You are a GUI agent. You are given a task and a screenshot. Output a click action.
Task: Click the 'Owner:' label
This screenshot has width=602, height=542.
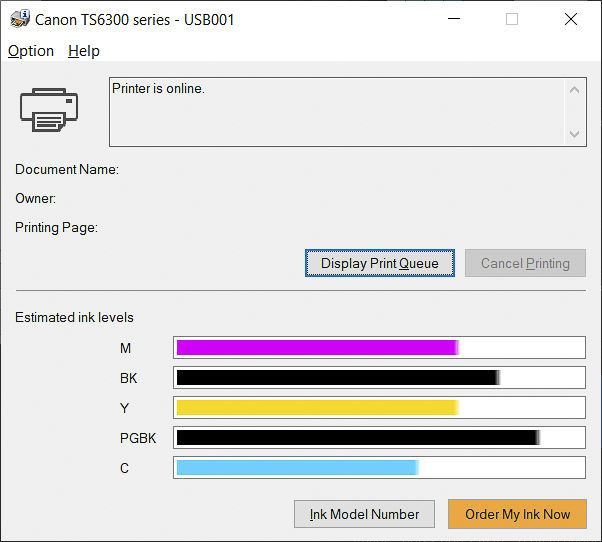coord(35,198)
